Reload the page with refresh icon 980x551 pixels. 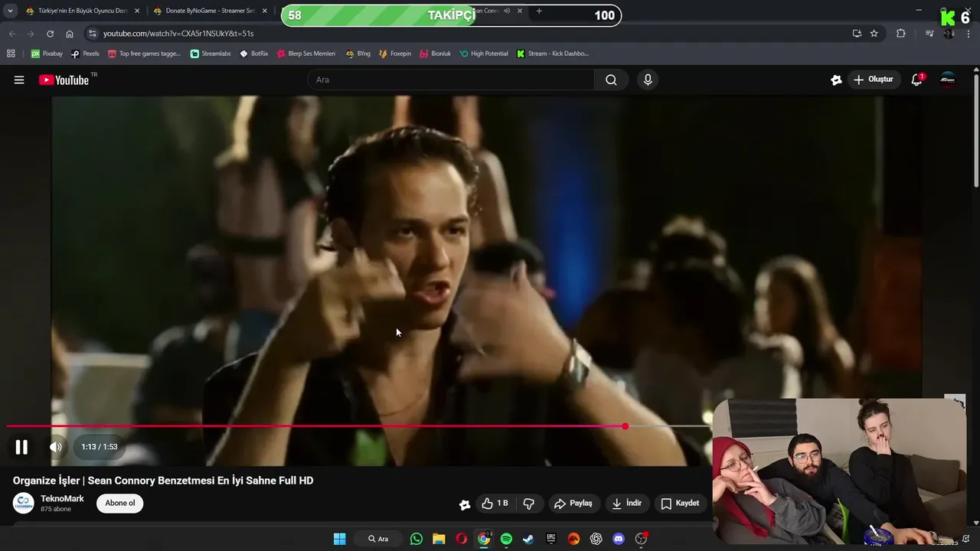(51, 34)
